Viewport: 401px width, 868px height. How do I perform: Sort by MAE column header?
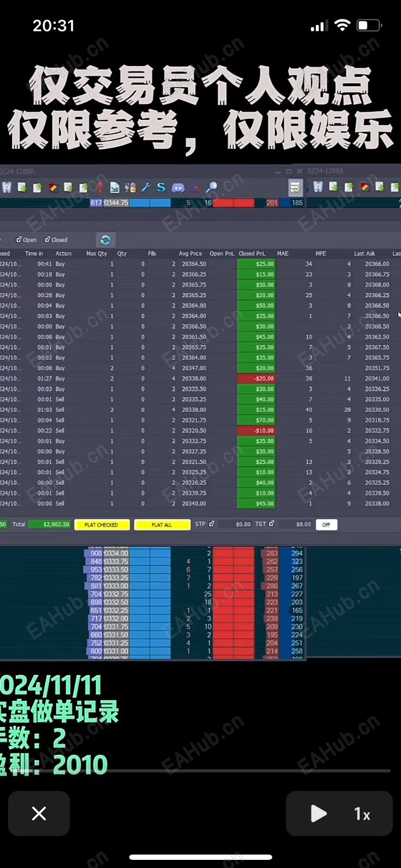(x=283, y=253)
